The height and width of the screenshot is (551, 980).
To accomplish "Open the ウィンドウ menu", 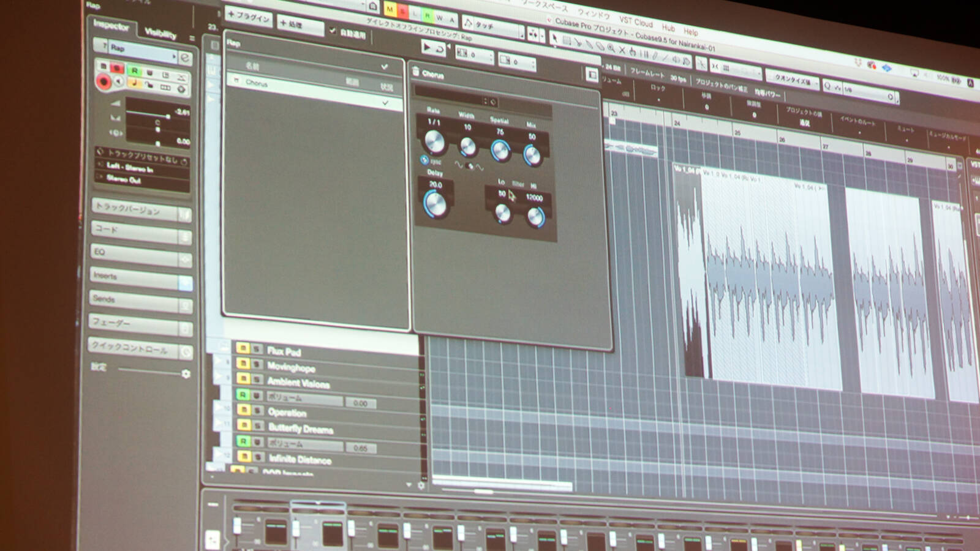I will [x=594, y=14].
